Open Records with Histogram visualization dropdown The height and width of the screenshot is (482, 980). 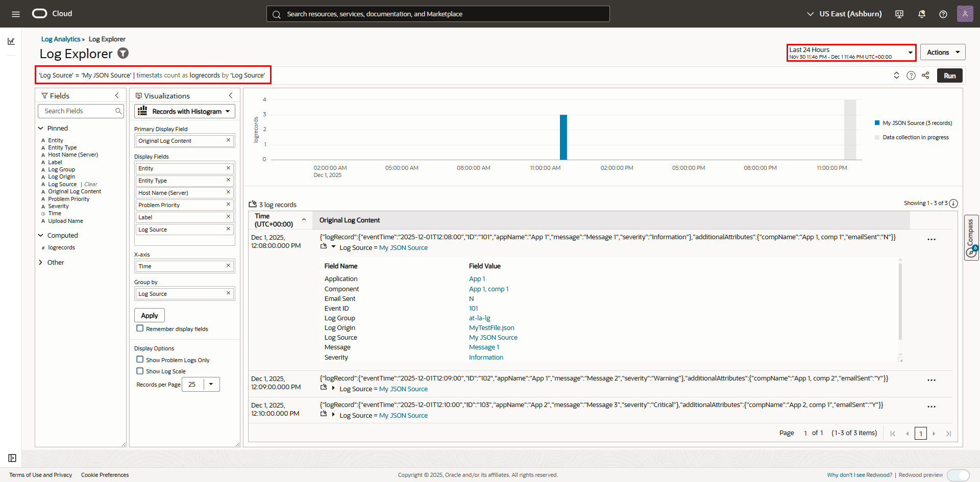tap(184, 111)
